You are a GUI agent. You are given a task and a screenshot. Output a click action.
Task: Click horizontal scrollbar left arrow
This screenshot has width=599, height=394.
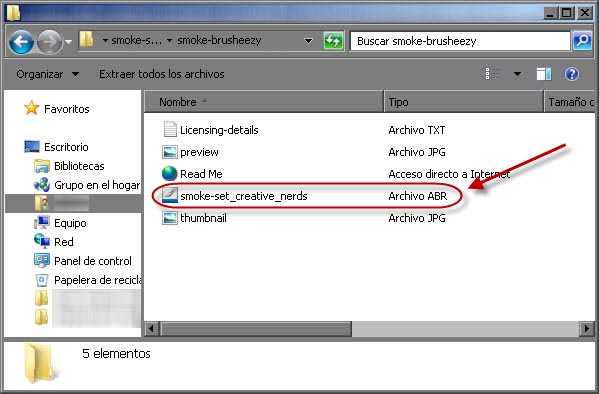click(x=152, y=329)
